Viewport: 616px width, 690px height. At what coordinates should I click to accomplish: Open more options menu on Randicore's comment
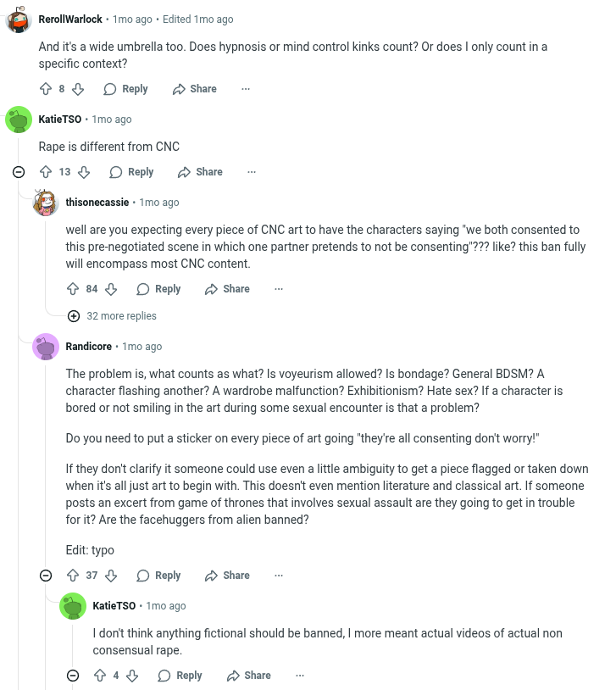(279, 576)
